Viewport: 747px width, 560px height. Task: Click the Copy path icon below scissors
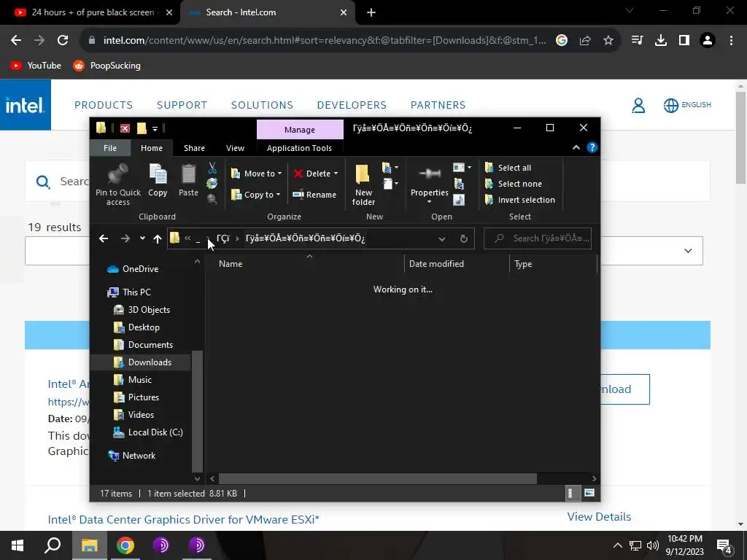212,183
